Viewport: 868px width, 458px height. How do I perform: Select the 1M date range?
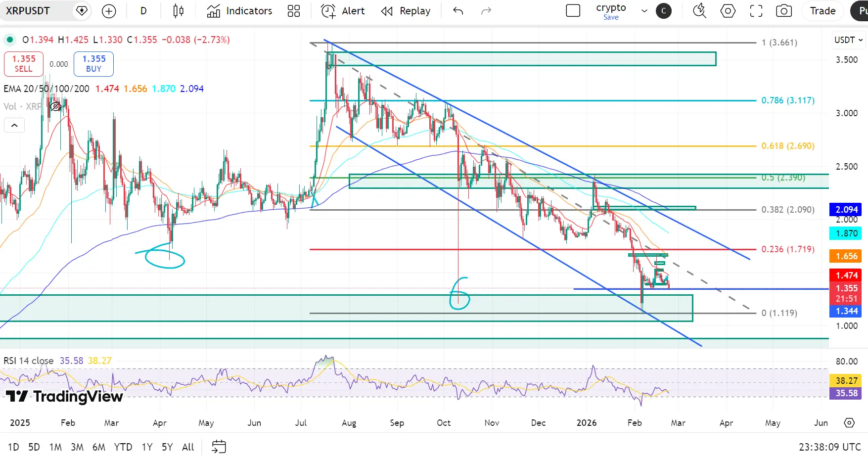point(55,447)
